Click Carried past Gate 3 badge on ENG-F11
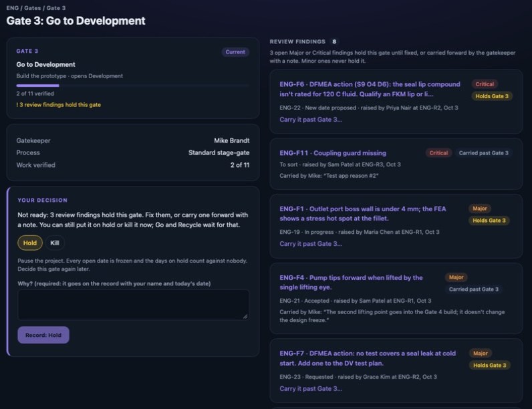The height and width of the screenshot is (409, 532). click(x=483, y=153)
